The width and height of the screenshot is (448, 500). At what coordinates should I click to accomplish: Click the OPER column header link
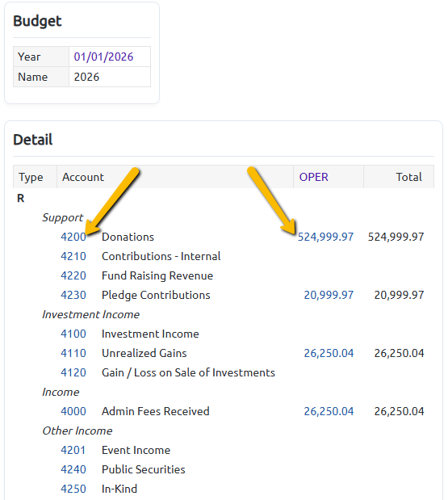(313, 177)
